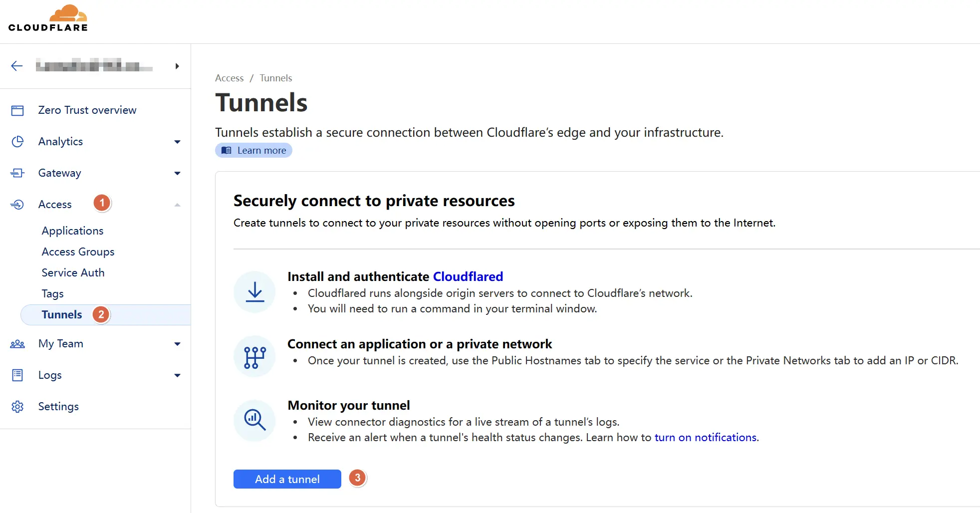Click the Zero Trust overview window icon

click(17, 110)
